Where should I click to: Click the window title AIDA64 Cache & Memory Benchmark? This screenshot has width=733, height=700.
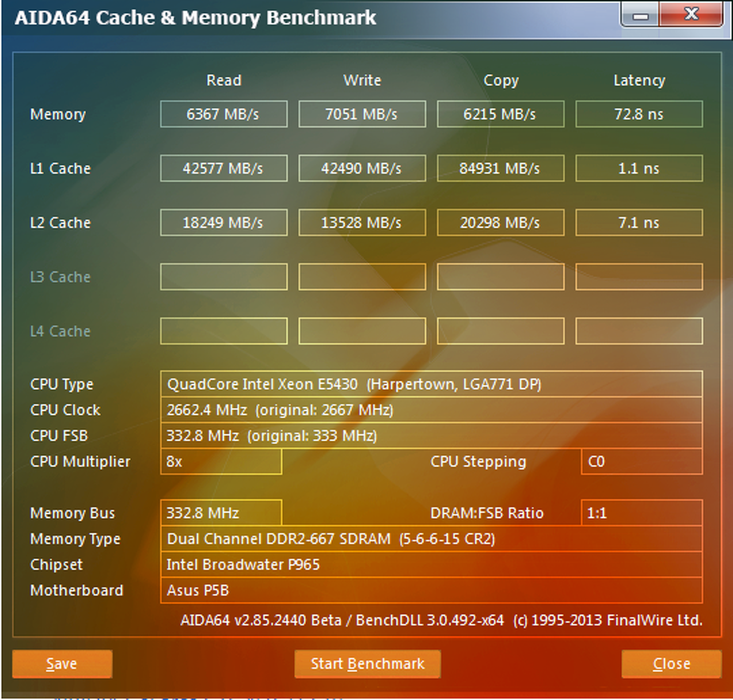click(195, 18)
